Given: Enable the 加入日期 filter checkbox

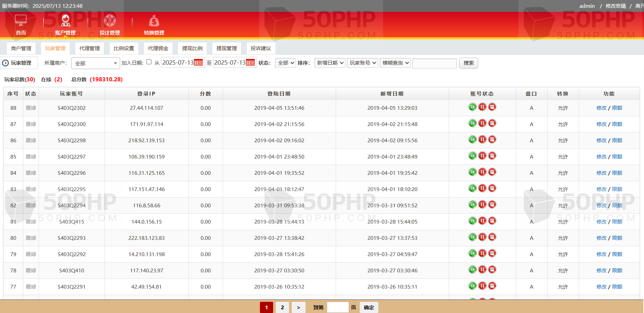Looking at the screenshot, I should tap(149, 62).
